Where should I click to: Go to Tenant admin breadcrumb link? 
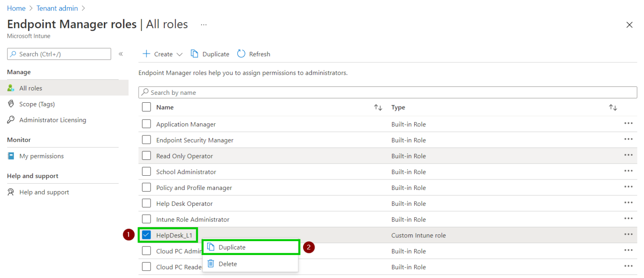[57, 8]
